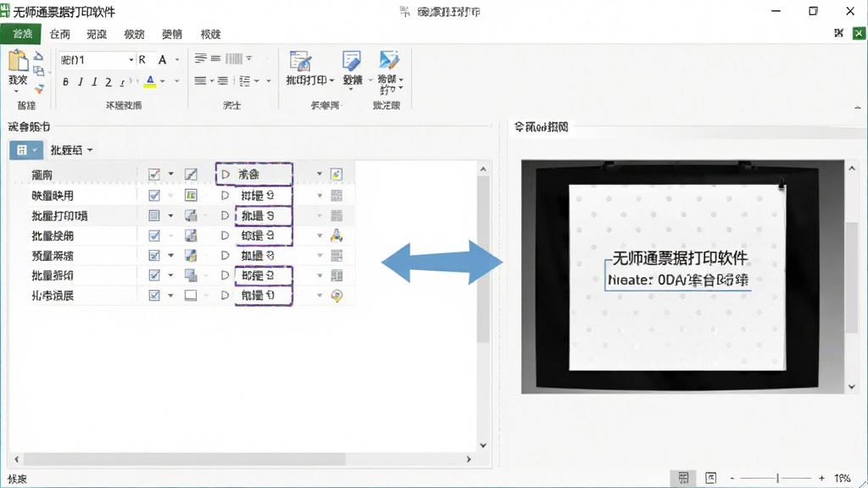Open the dropdown arrow beside the header row checkbox
868x488 pixels.
point(170,175)
